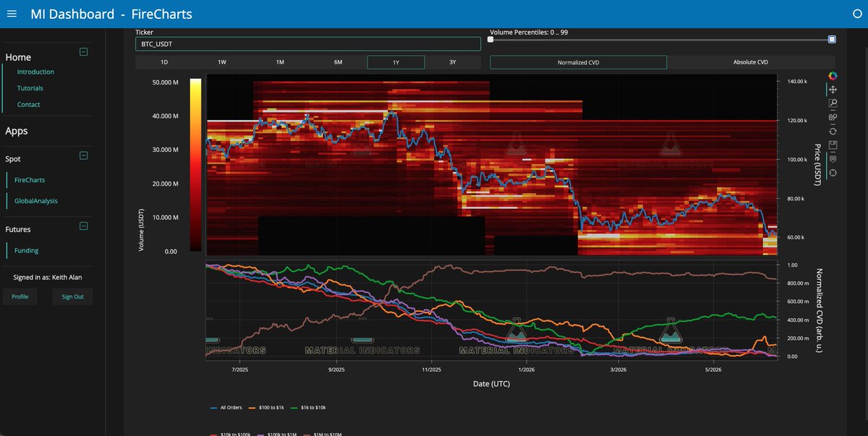The height and width of the screenshot is (436, 868).
Task: Open GlobalAnalysis app
Action: (36, 201)
